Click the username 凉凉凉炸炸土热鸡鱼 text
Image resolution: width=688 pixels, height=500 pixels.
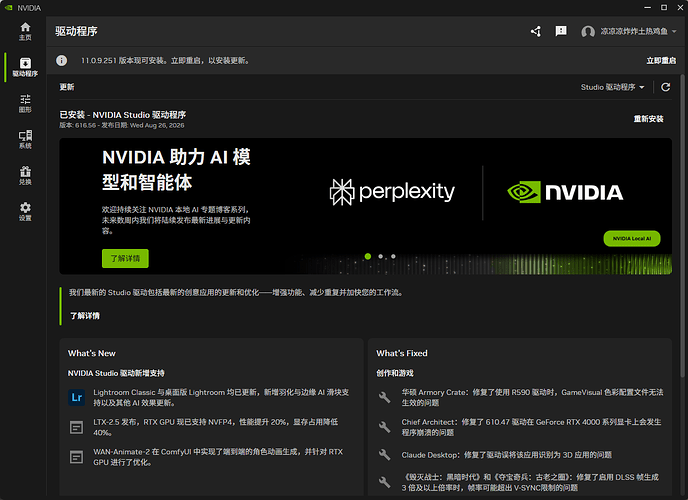click(x=634, y=32)
